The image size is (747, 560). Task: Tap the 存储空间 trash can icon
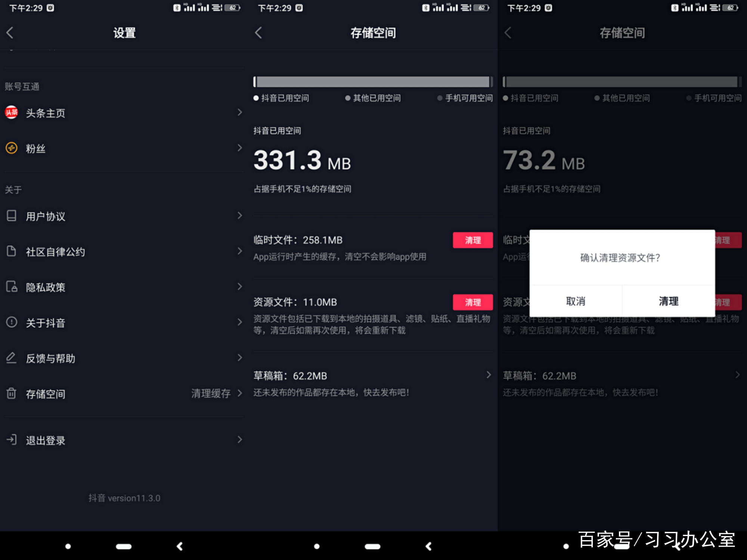11,394
